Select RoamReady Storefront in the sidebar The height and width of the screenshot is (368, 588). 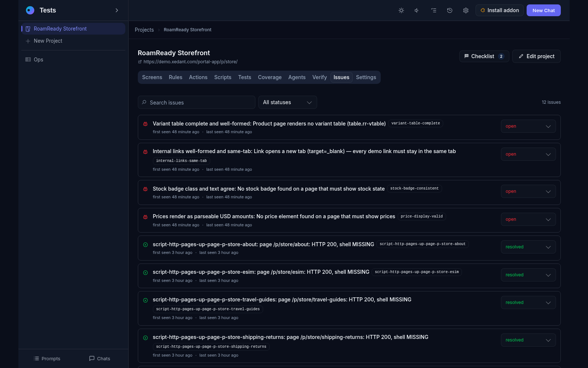73,29
